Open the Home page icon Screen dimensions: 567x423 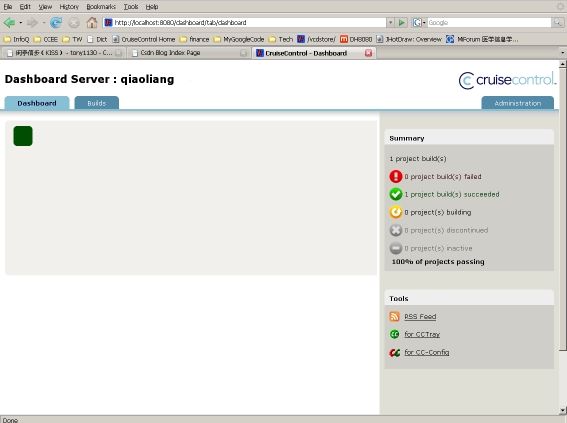tap(92, 23)
